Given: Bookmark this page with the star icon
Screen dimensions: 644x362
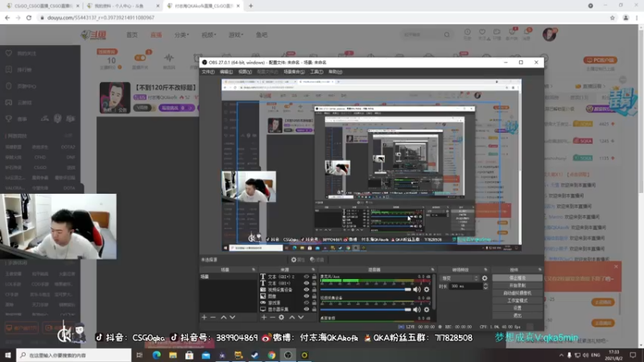Looking at the screenshot, I should (613, 18).
